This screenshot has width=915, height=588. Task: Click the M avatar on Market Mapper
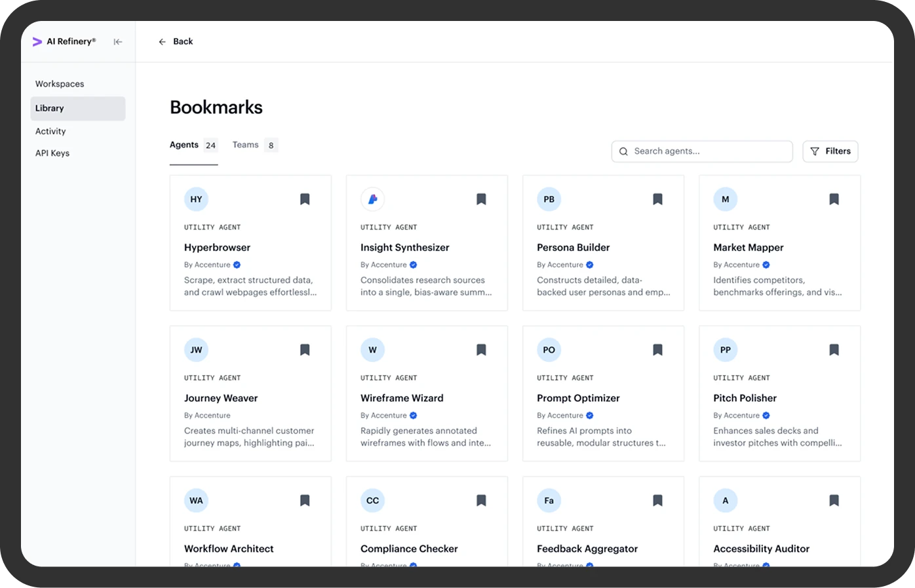(x=725, y=199)
